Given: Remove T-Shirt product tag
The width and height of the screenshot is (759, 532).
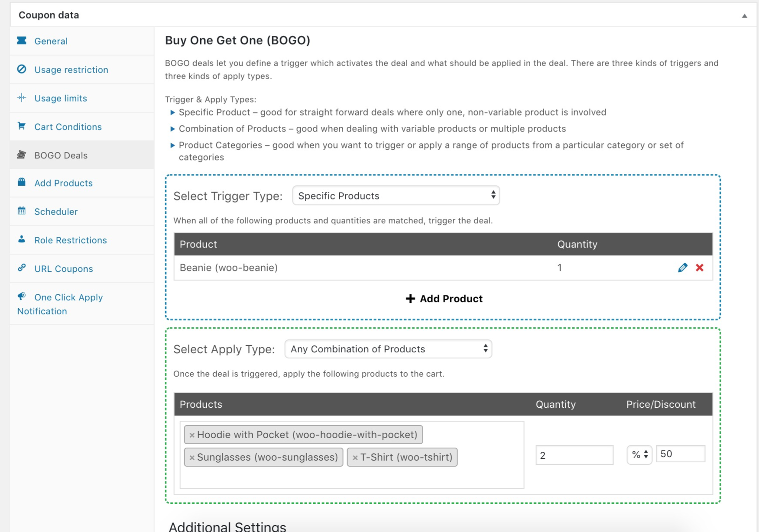Looking at the screenshot, I should click(355, 458).
